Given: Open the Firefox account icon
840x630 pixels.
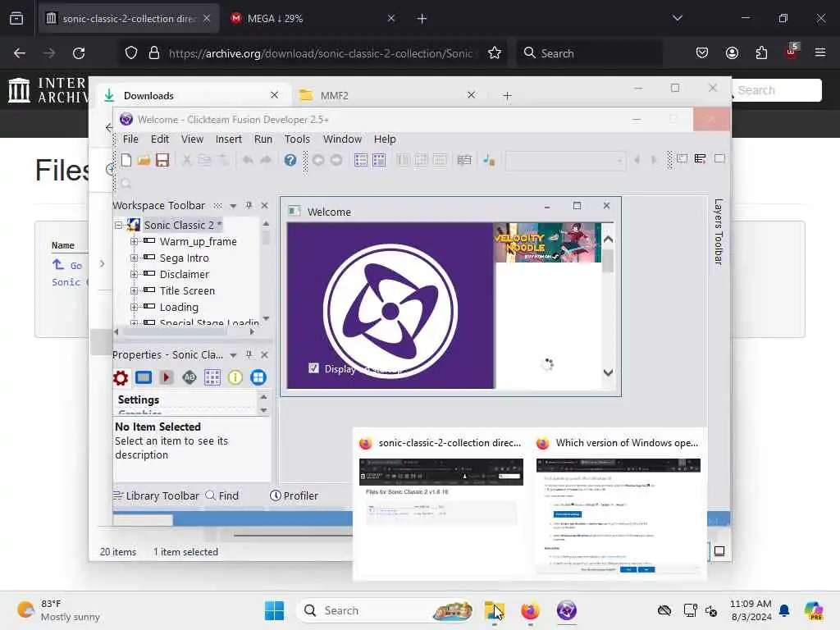Looking at the screenshot, I should click(x=732, y=53).
